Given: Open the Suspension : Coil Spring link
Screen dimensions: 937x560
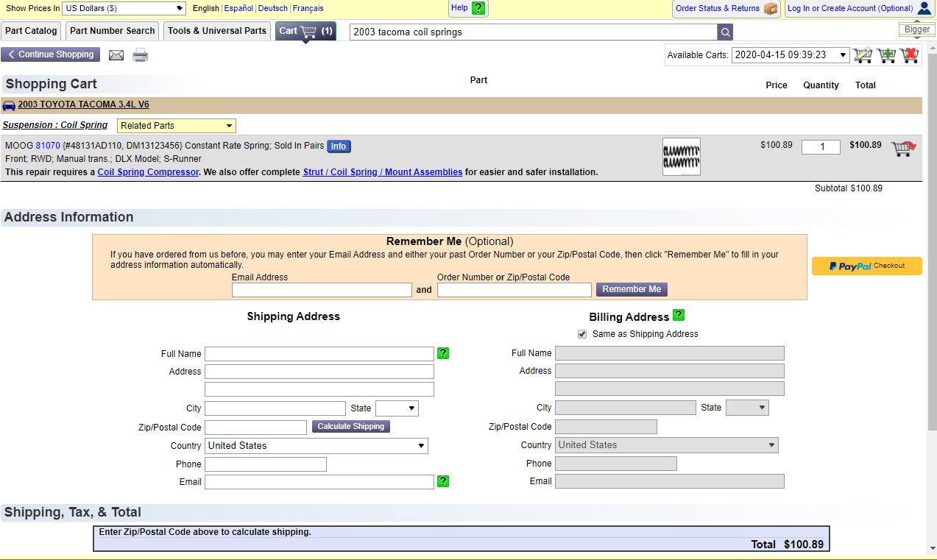Looking at the screenshot, I should [55, 125].
